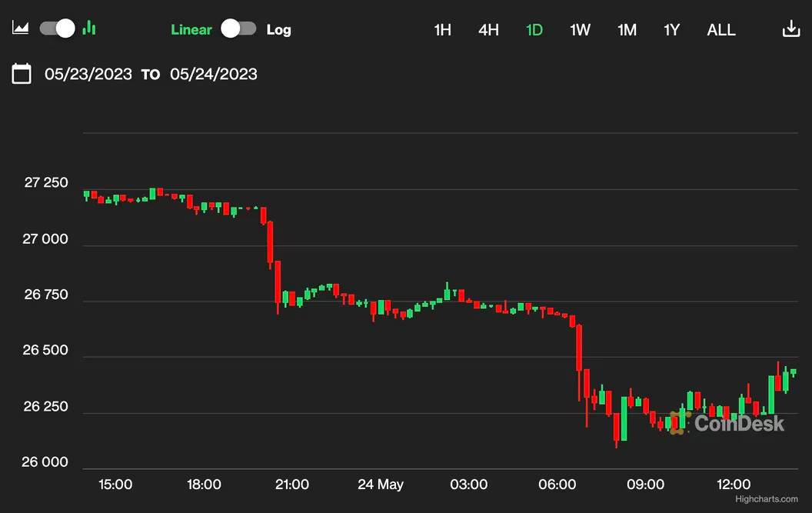
Task: Open the Highcharts.com credit link
Action: (766, 499)
